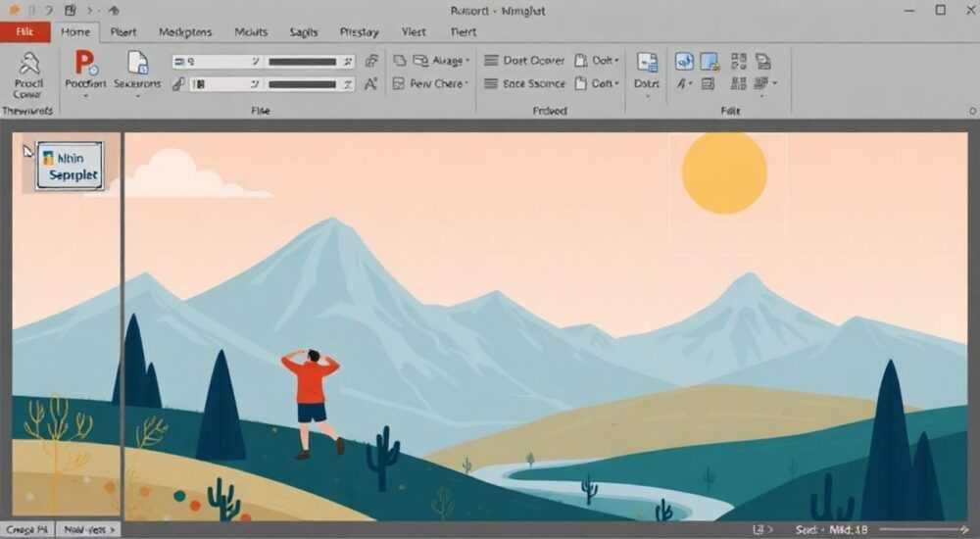Click the Dost Ocorer button

(x=524, y=60)
